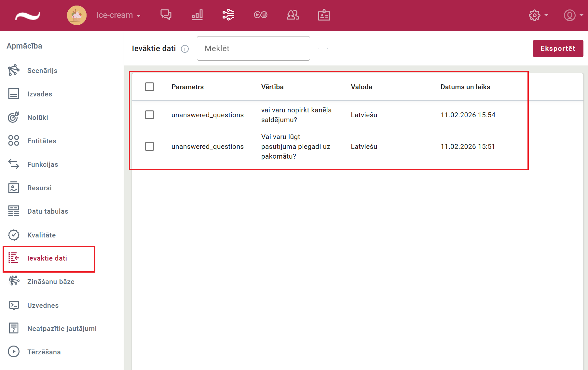
Task: Expand the user profile menu
Action: pyautogui.click(x=573, y=15)
